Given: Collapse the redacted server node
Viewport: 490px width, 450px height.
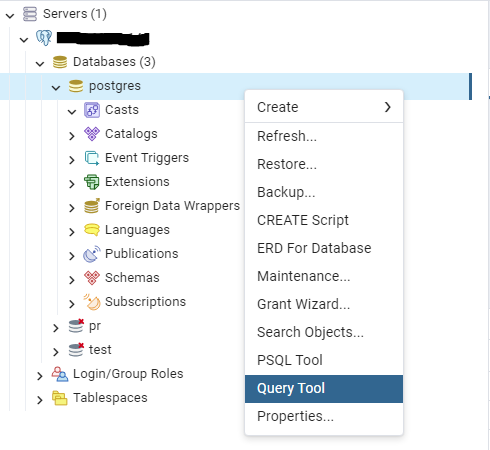Looking at the screenshot, I should [24, 40].
